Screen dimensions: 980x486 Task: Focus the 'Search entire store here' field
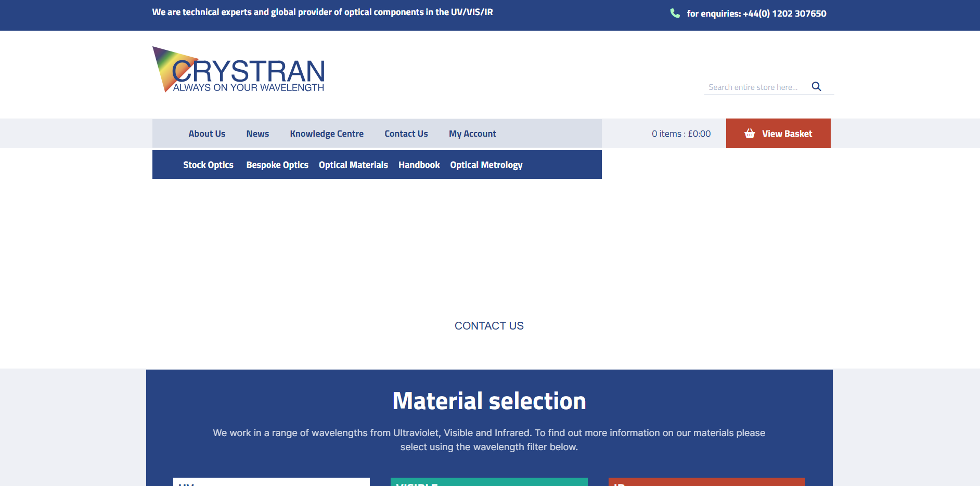(755, 87)
